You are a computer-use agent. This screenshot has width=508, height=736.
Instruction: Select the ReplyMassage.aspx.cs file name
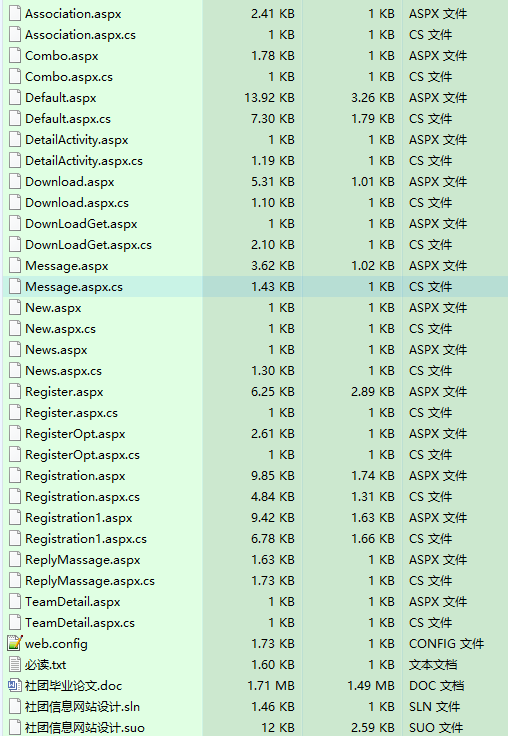90,581
